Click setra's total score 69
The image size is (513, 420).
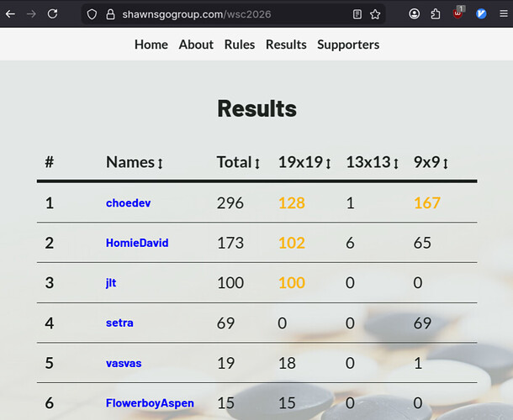pyautogui.click(x=225, y=323)
